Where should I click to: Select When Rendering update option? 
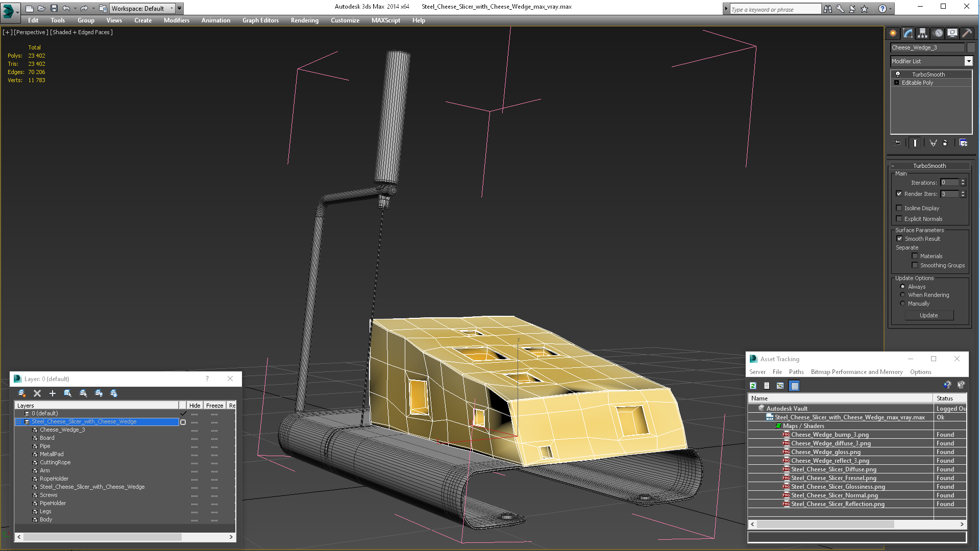coord(902,295)
